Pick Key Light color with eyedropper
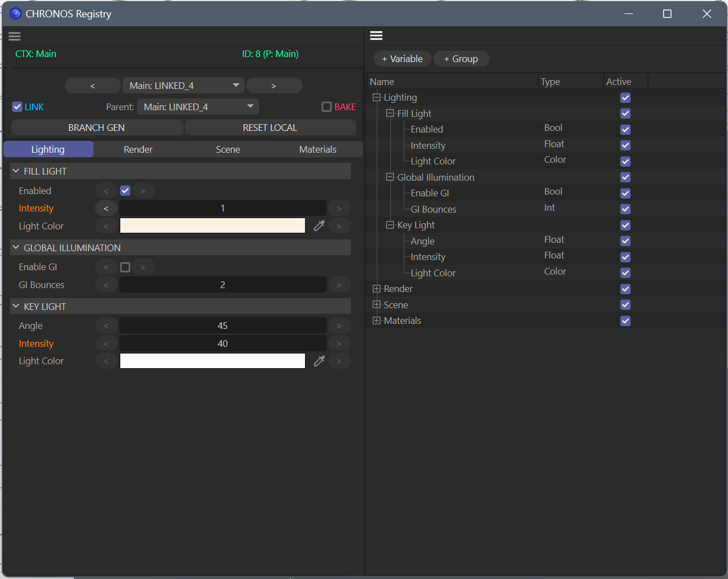 pos(319,361)
